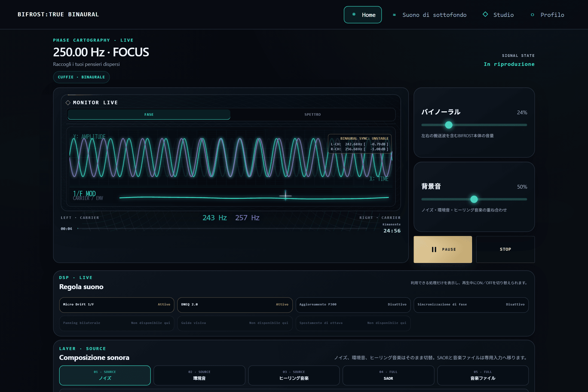Viewport: 588px width, 392px height.
Task: Click the diamond icon next to MONITOR LIVE
Action: coord(68,103)
